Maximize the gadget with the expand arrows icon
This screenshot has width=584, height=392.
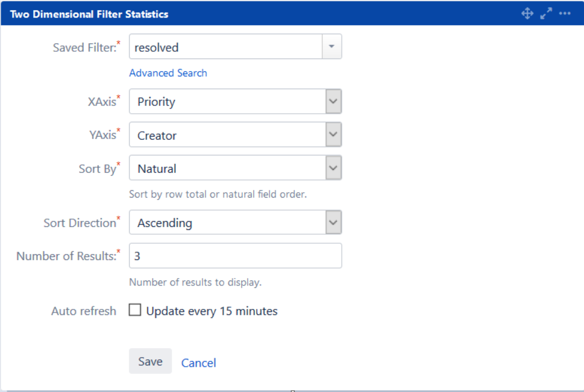point(546,13)
